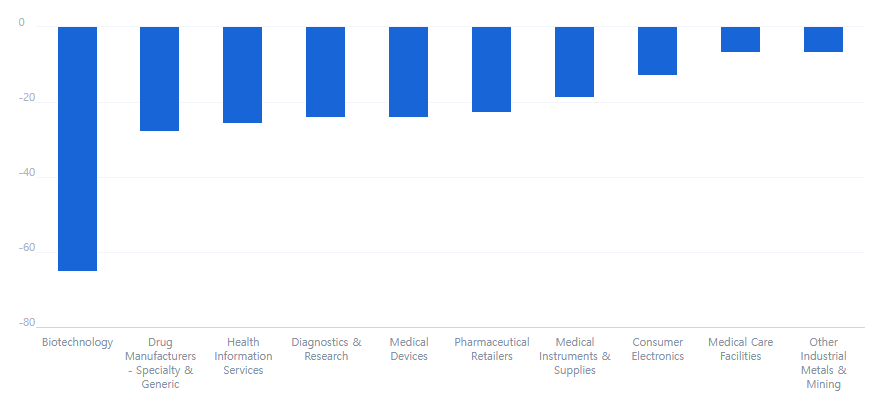Click the Medical Instruments & Supplies label
This screenshot has width=885, height=403.
click(x=574, y=356)
